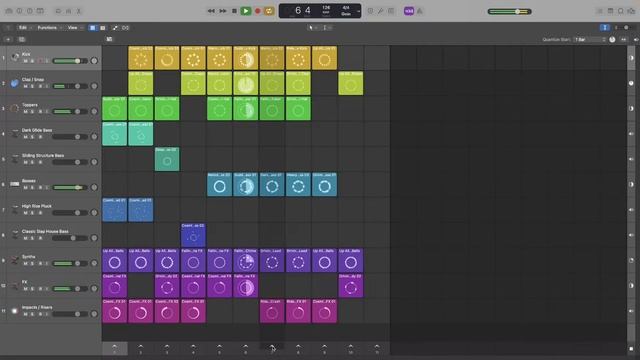Trigger the first Kick track loop cell
640x360 pixels.
click(140, 58)
